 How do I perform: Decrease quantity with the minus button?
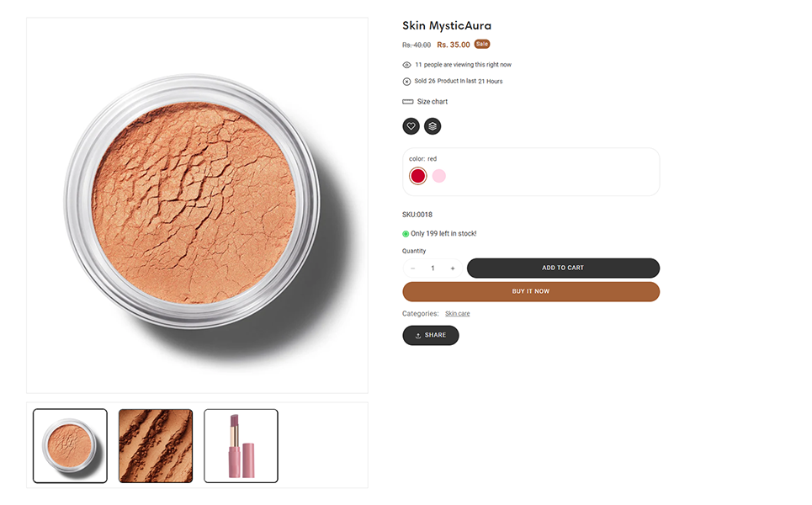[413, 268]
